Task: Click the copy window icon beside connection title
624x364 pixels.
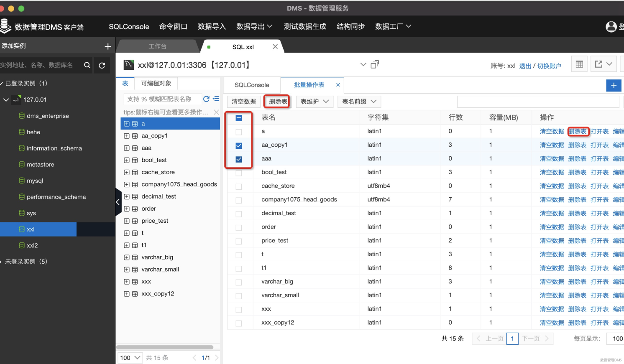Action: [x=375, y=64]
